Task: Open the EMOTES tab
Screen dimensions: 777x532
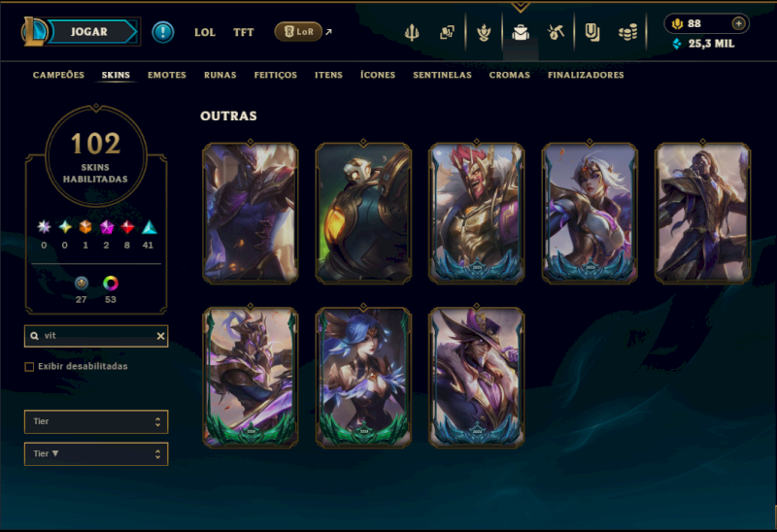Action: click(167, 75)
